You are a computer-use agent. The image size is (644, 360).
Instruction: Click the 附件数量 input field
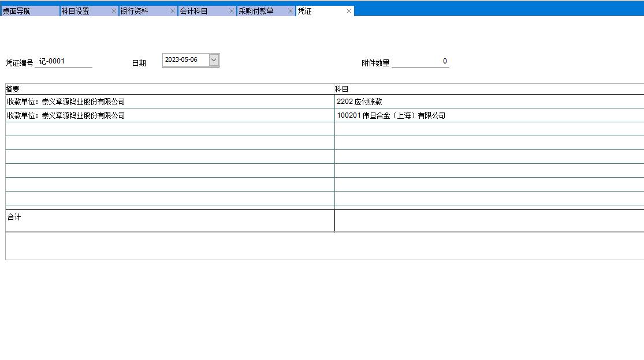coord(420,62)
